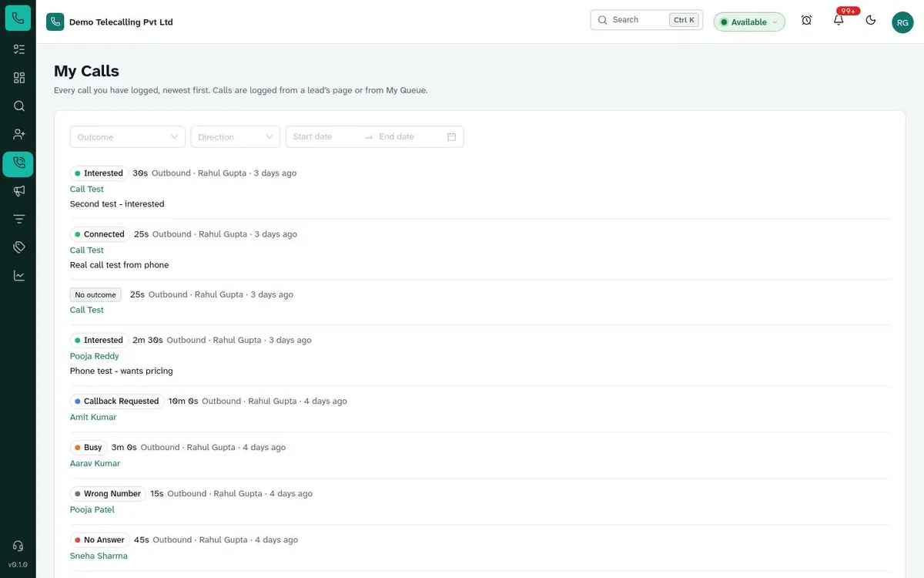Click the Start date field
This screenshot has width=924, height=578.
pos(325,136)
